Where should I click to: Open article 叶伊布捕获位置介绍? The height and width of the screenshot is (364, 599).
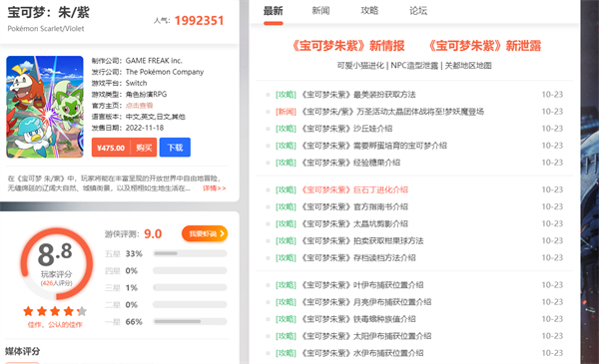[362, 285]
